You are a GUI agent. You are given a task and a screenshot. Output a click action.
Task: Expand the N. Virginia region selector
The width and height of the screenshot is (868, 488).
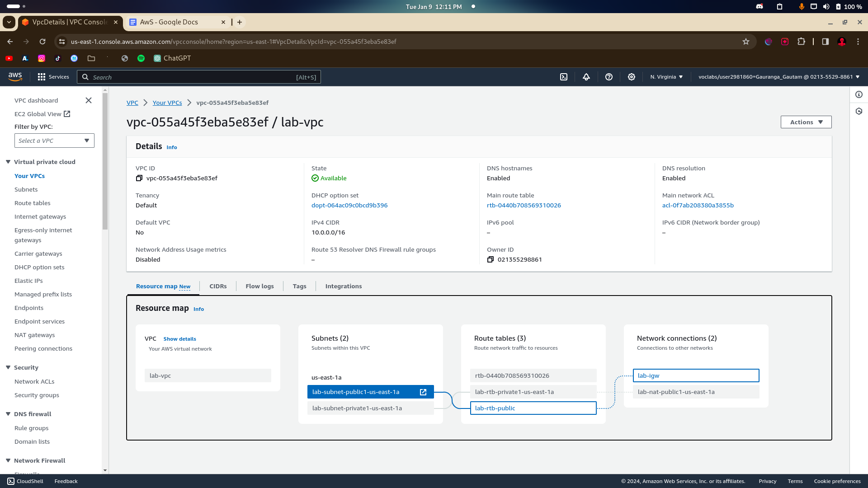click(x=666, y=77)
